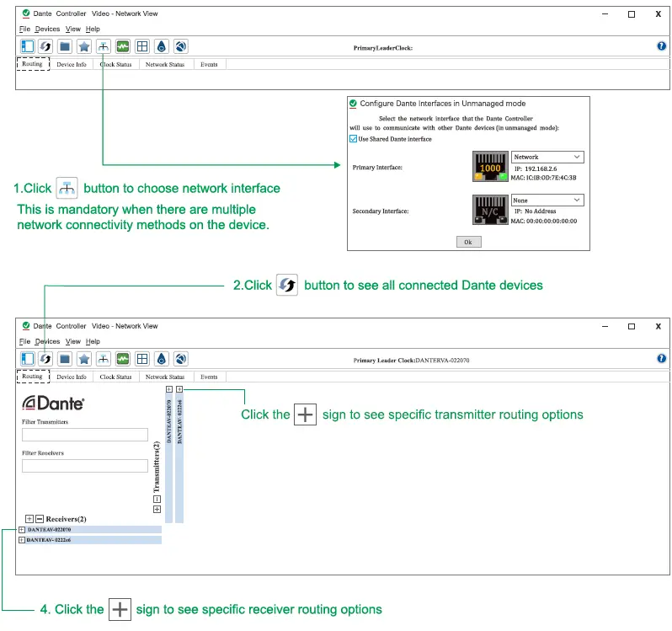Image resolution: width=672 pixels, height=631 pixels.
Task: Click green waveform monitor icon in upper window
Action: [x=123, y=46]
